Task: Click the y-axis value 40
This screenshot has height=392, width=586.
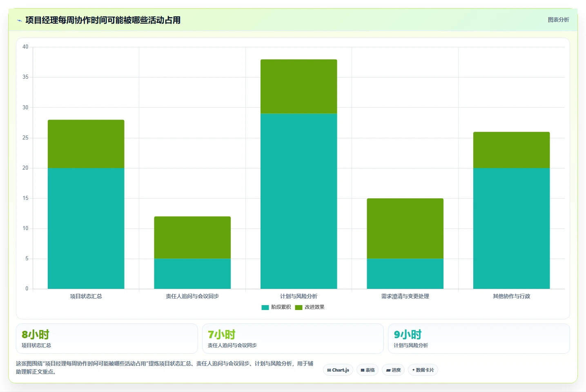Action: (x=25, y=47)
